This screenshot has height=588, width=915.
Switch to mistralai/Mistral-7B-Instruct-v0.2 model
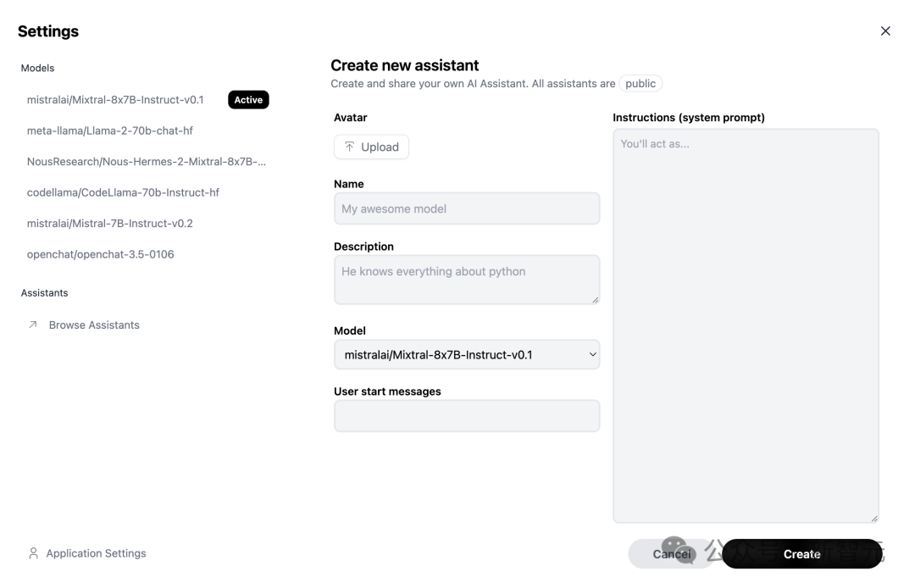110,224
